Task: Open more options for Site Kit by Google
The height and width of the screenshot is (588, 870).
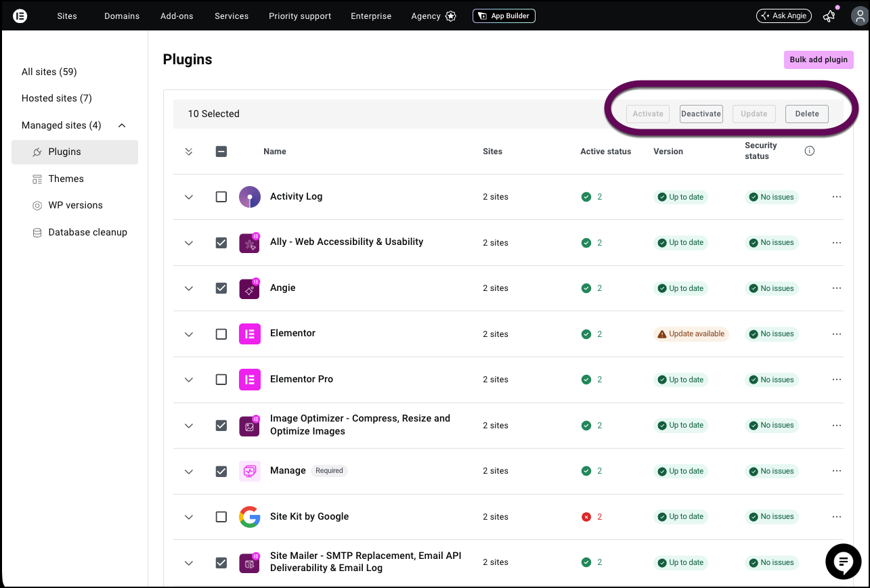Action: click(x=837, y=517)
